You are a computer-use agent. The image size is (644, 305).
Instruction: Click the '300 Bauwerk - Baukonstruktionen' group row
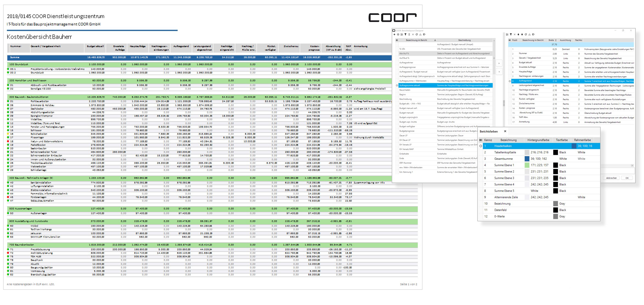pyautogui.click(x=199, y=97)
